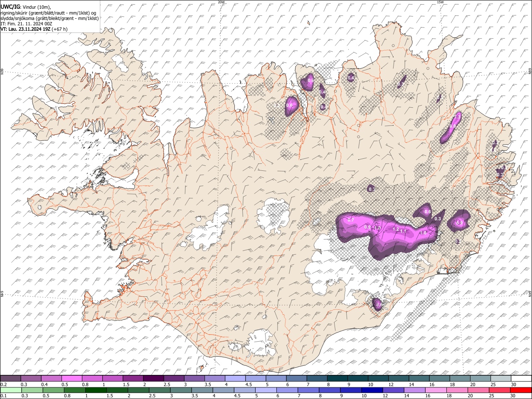Pick the pale green 0.1 swatch in lower legend
The image size is (532, 399).
pyautogui.click(x=11, y=390)
